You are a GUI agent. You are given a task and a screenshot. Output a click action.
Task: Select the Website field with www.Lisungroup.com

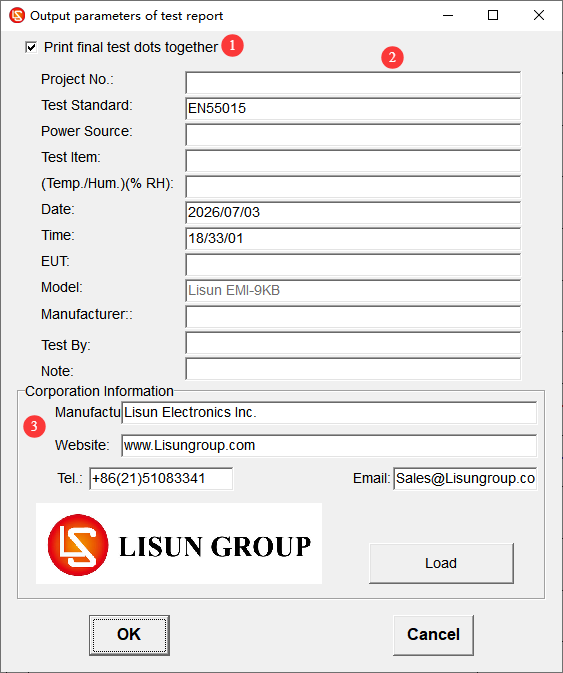(329, 446)
